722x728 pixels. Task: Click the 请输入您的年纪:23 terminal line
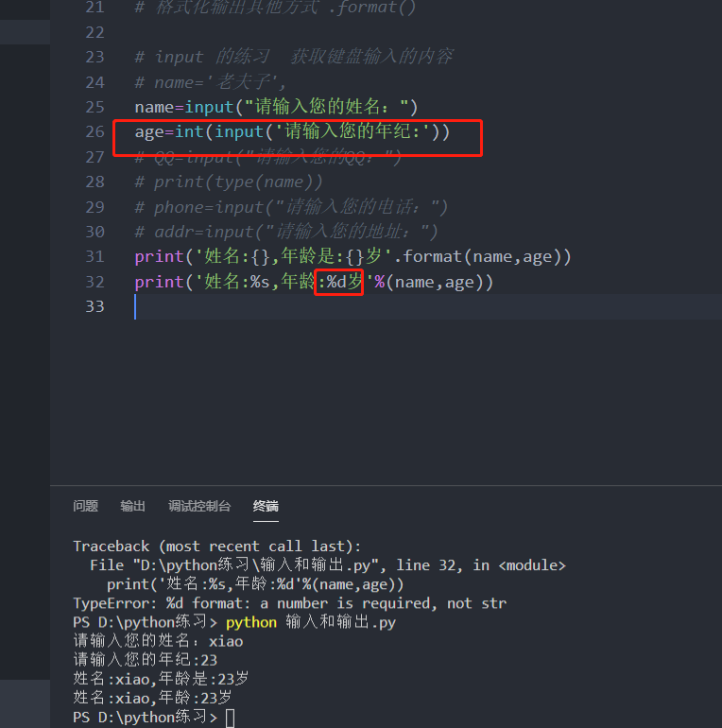click(x=146, y=660)
